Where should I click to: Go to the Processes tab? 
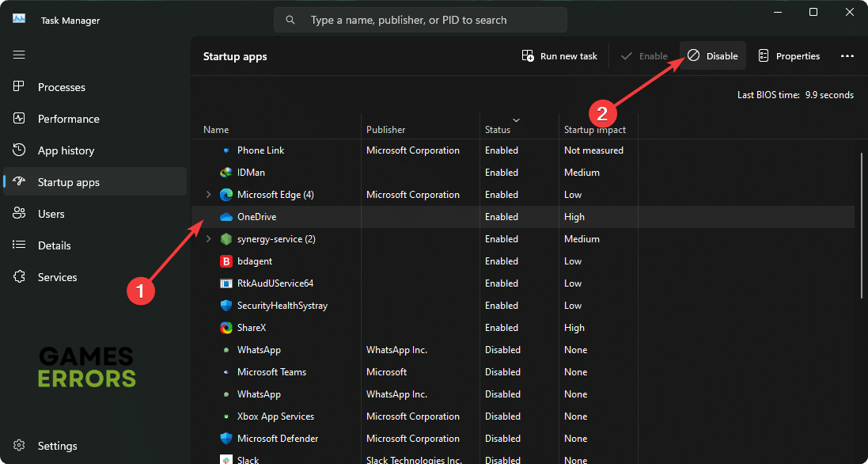click(x=61, y=87)
